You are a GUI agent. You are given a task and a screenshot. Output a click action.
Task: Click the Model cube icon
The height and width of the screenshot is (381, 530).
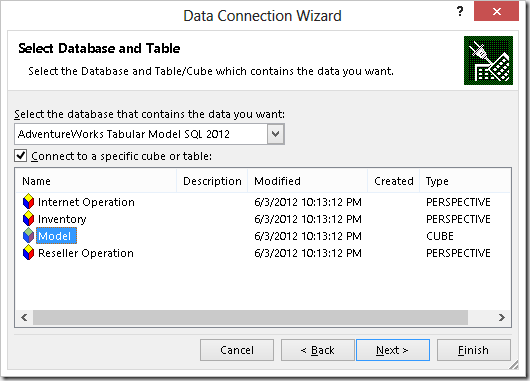click(x=28, y=236)
